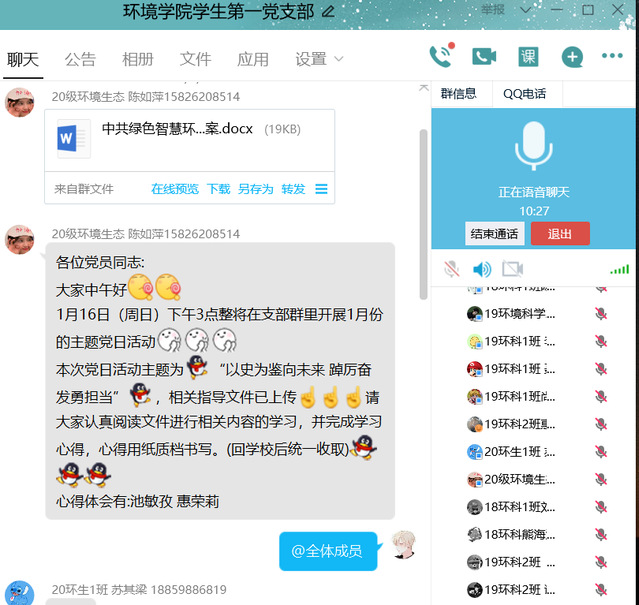Click the 结束通话 button
Screen dimensions: 639x605
[x=495, y=234]
